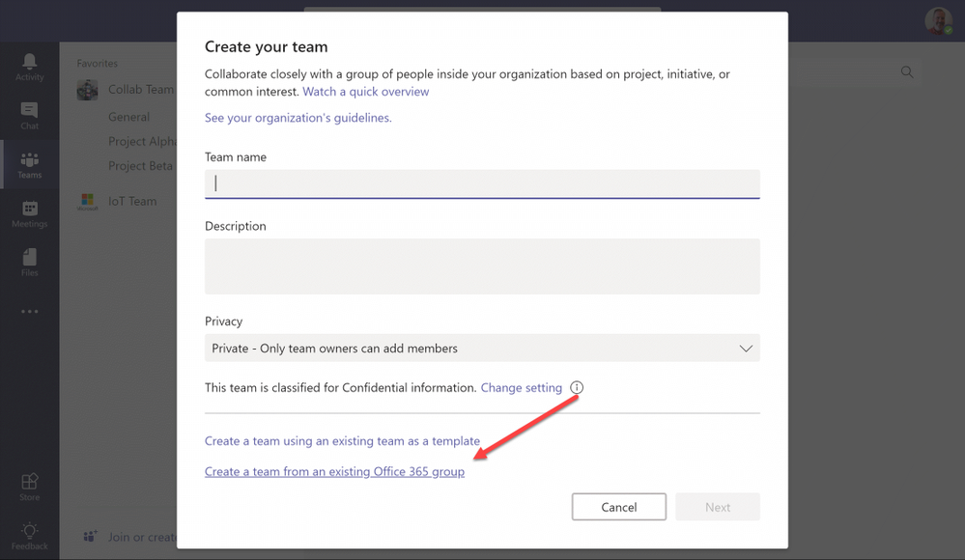Open the Activity bell icon
This screenshot has height=560, width=965.
30,62
